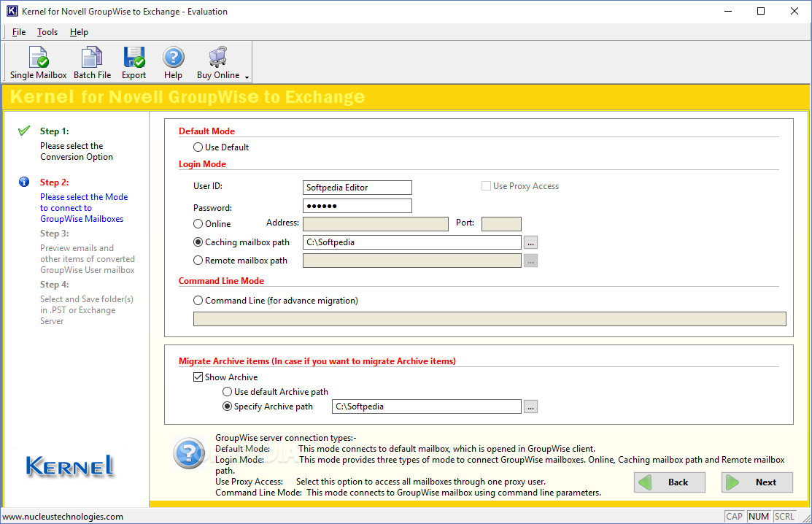Select the Online login mode radio
812x524 pixels.
(x=198, y=223)
